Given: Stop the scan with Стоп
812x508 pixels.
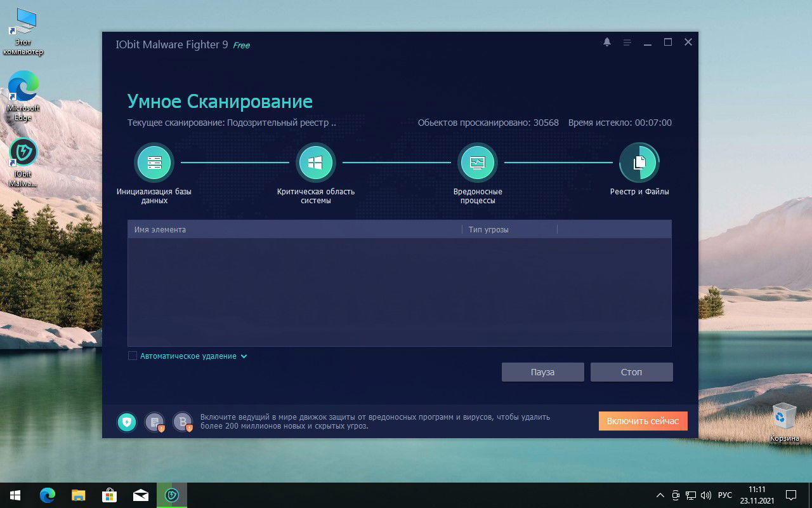Looking at the screenshot, I should tap(632, 372).
